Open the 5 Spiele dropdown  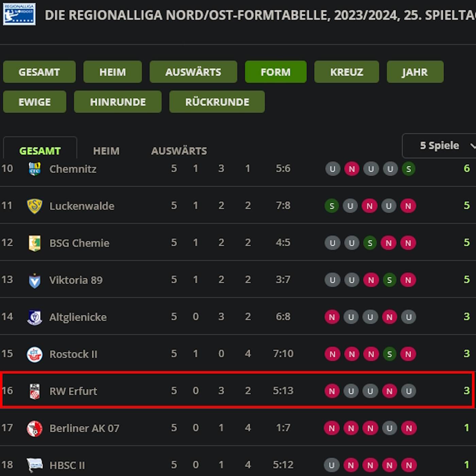pos(439,146)
